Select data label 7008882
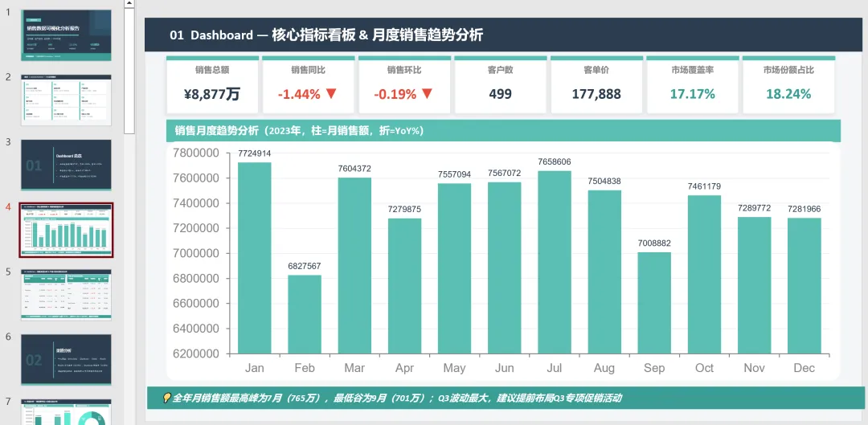The image size is (868, 425). (654, 243)
